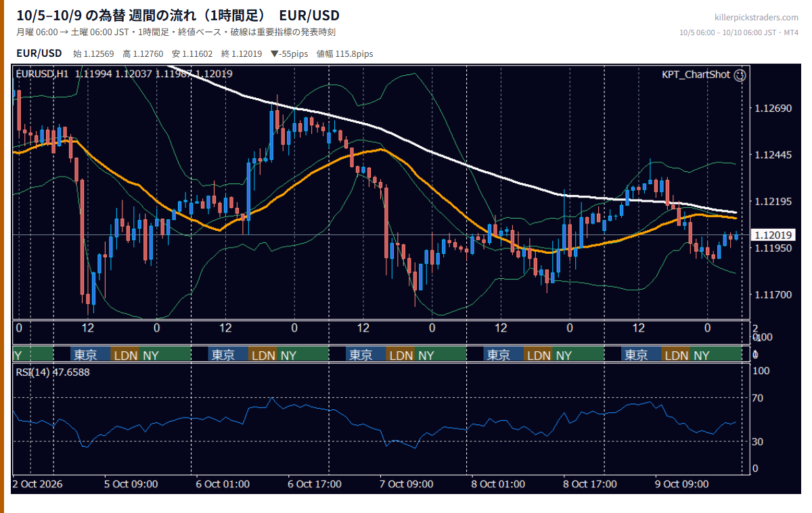Click the '6 Oct 17:00' time axis label
This screenshot has width=812, height=513.
point(315,484)
